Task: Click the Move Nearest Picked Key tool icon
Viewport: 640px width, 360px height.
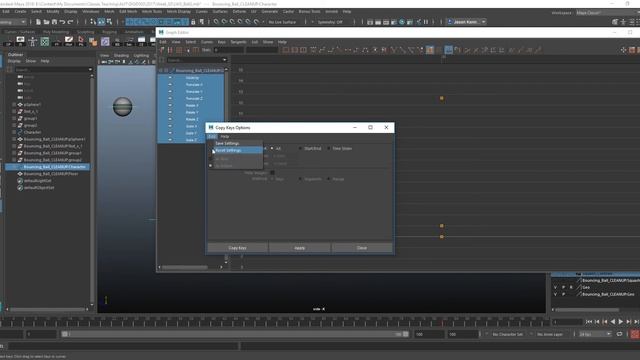Action: [162, 50]
